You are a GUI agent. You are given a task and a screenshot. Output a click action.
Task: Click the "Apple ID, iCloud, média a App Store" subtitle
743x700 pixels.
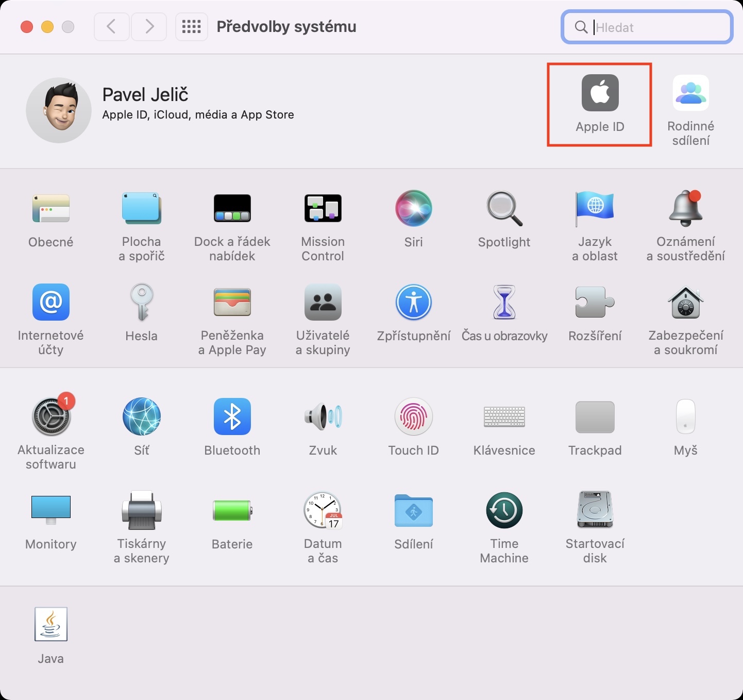coord(198,115)
